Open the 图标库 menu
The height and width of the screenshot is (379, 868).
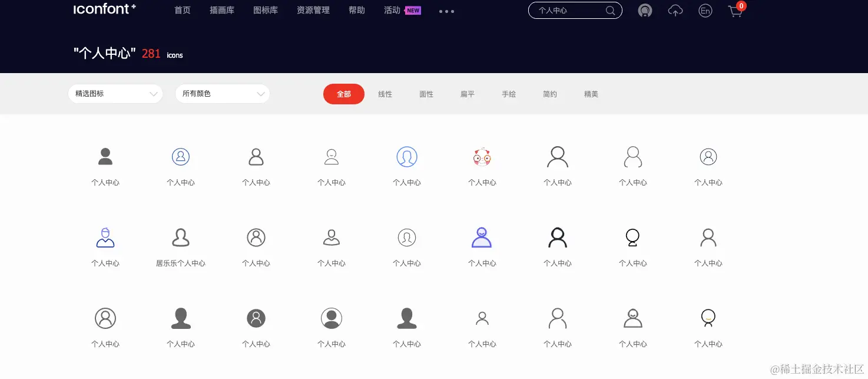tap(265, 10)
